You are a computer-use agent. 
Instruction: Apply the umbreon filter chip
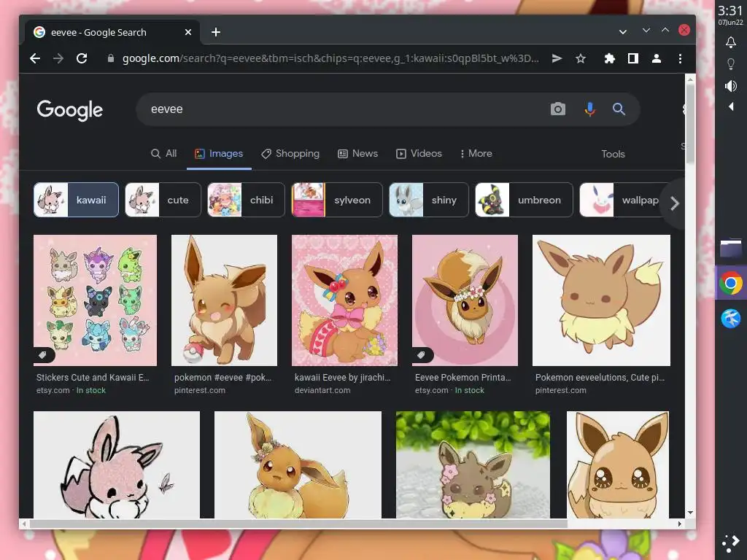click(x=524, y=200)
